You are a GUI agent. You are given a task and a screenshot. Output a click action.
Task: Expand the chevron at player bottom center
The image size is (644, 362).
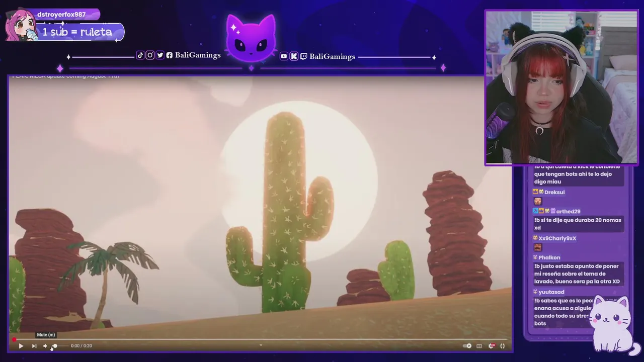click(x=261, y=345)
